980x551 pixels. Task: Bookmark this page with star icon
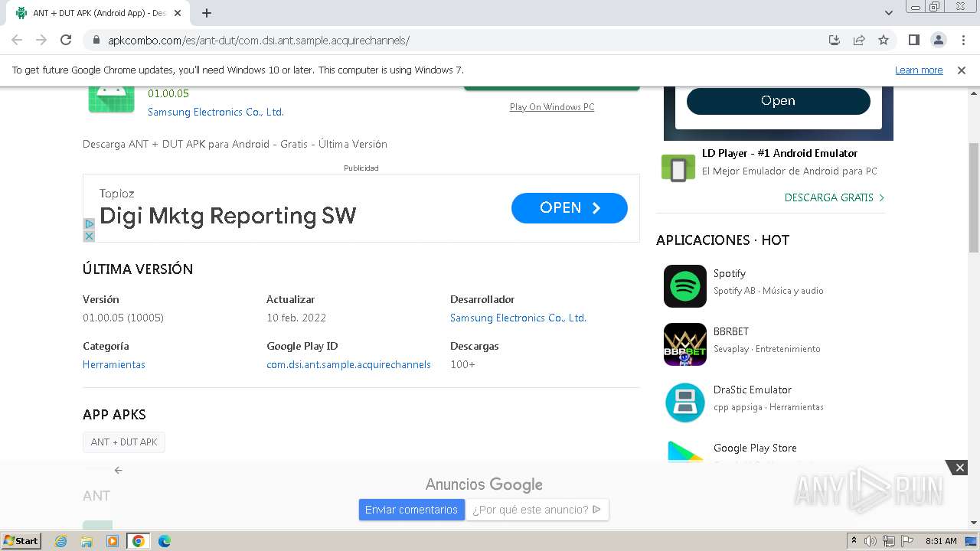pyautogui.click(x=884, y=40)
